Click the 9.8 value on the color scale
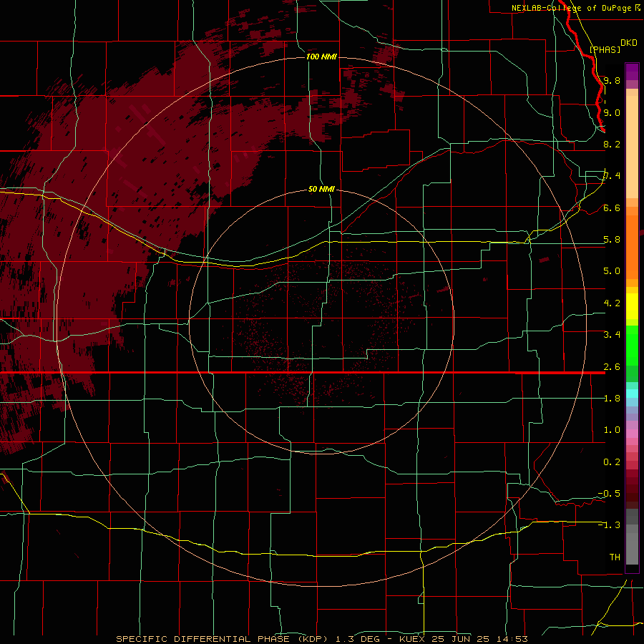 [612, 80]
